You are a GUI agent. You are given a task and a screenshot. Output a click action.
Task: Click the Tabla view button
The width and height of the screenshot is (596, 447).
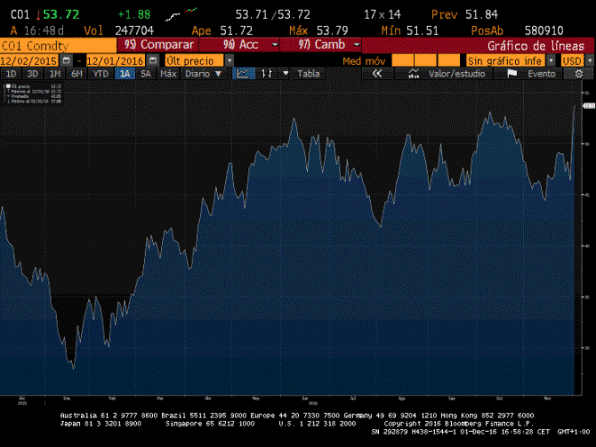(308, 73)
